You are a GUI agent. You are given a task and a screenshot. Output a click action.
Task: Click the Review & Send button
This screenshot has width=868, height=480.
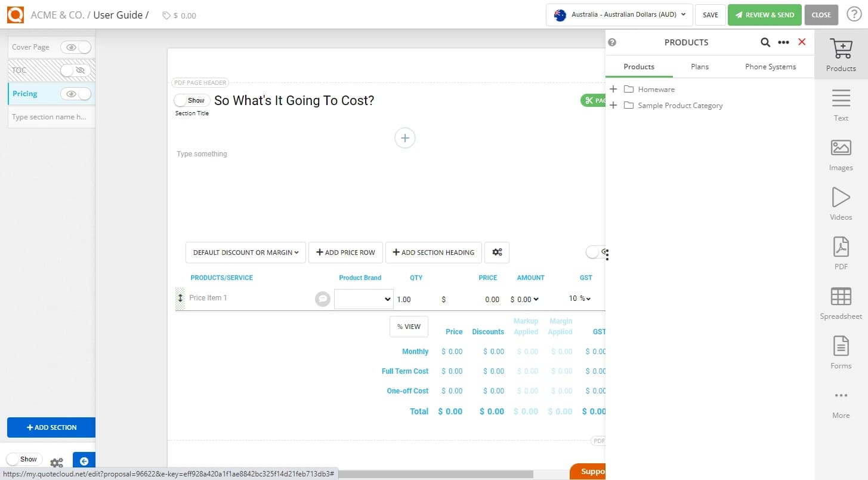(764, 14)
